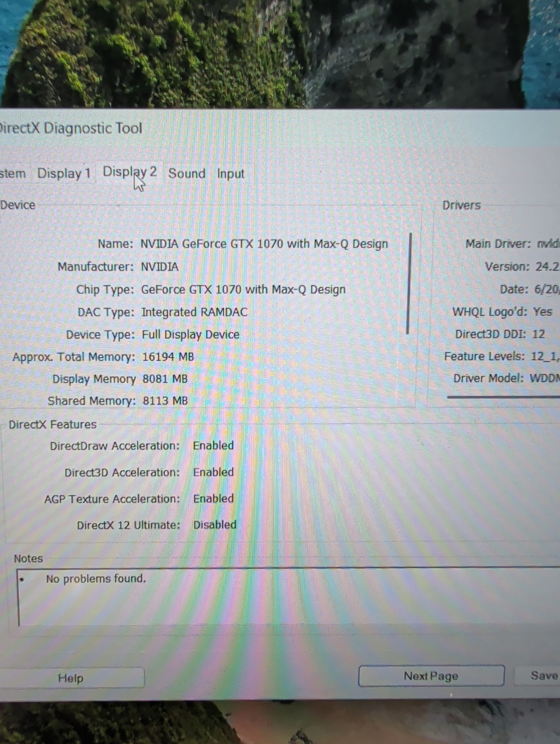This screenshot has height=744, width=560.
Task: Click the Feature Levels value '12_1'
Action: click(x=545, y=356)
